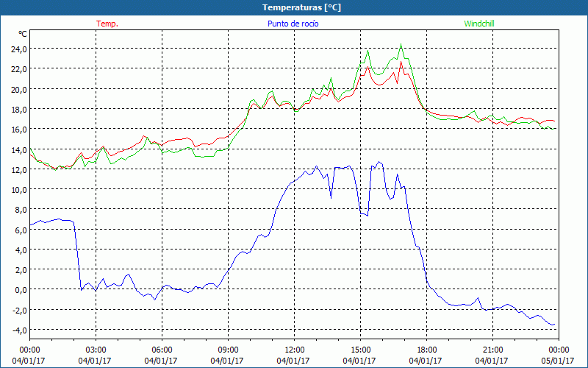
Task: Click the 'Temperaturas [°C]' chart title
Action: [x=301, y=7]
